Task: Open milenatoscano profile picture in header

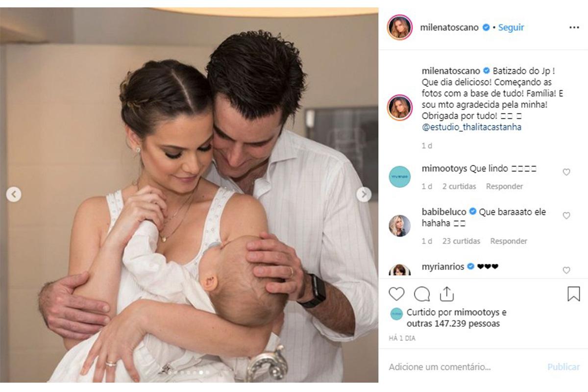Action: (x=400, y=27)
